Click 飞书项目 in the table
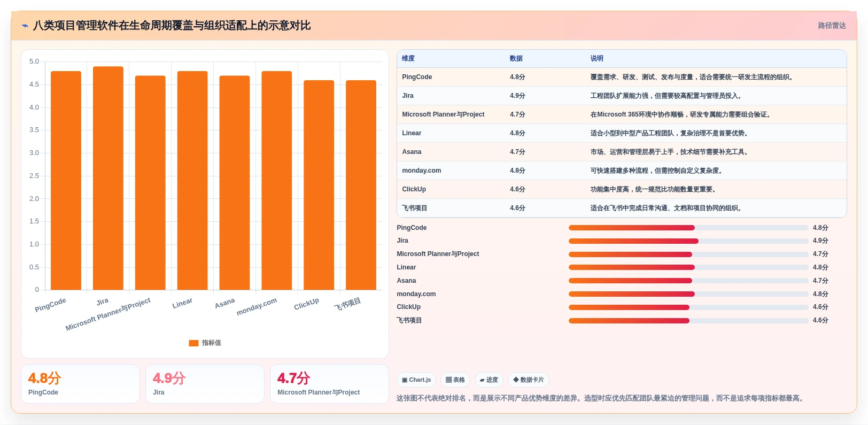The width and height of the screenshot is (868, 425). [415, 208]
